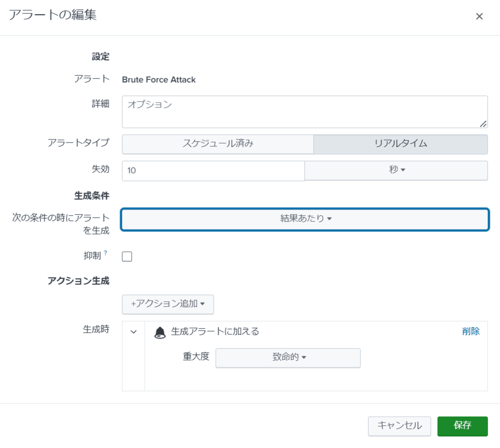Click the キャンセル button
Viewport: 500px width, 448px height.
click(399, 426)
